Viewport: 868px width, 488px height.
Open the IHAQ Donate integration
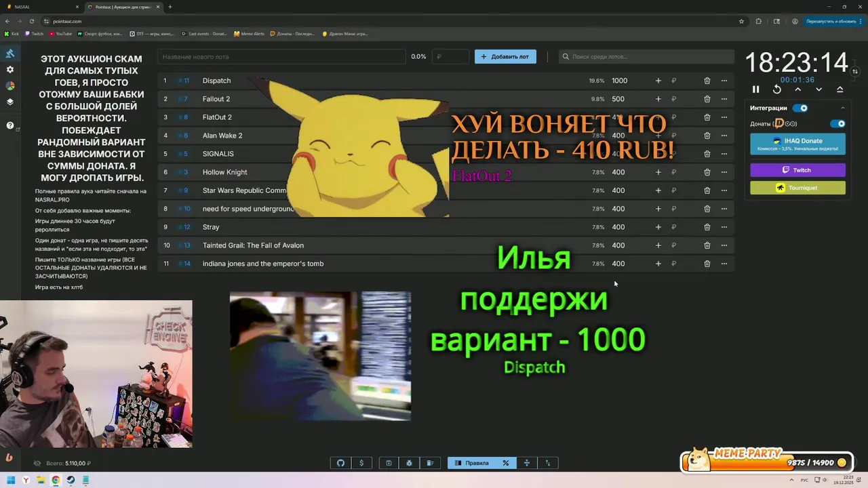pos(797,144)
